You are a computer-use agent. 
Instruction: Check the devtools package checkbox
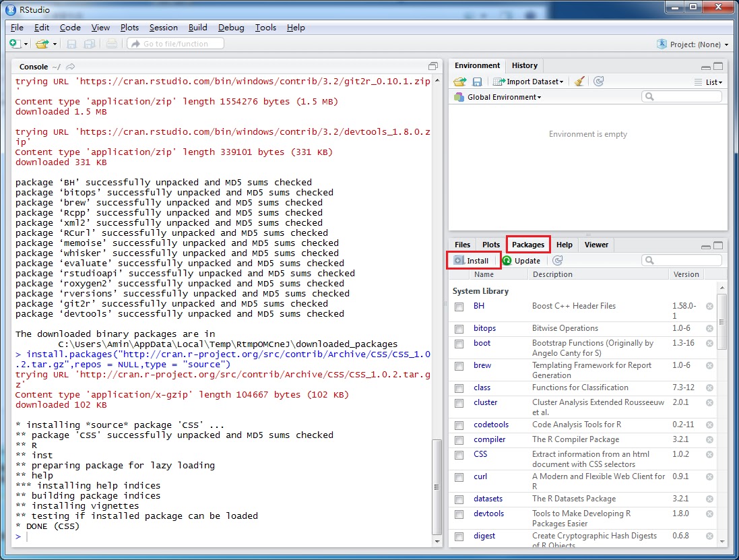(459, 515)
